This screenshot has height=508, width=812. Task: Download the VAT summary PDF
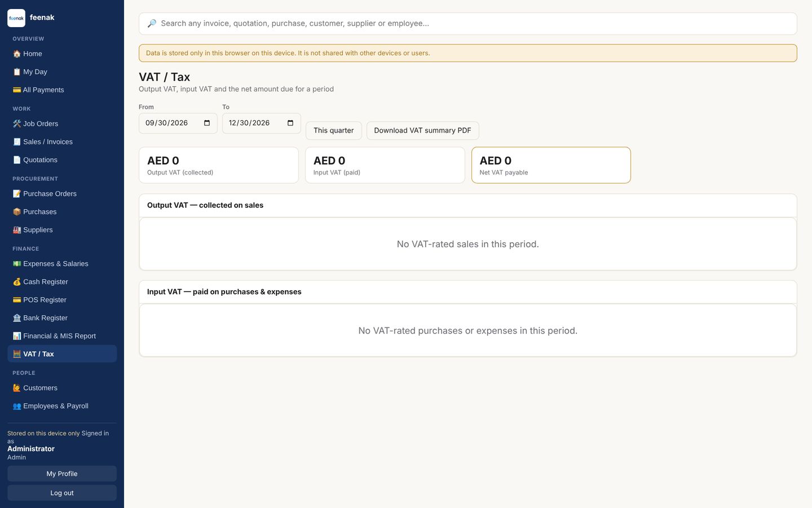pos(423,130)
